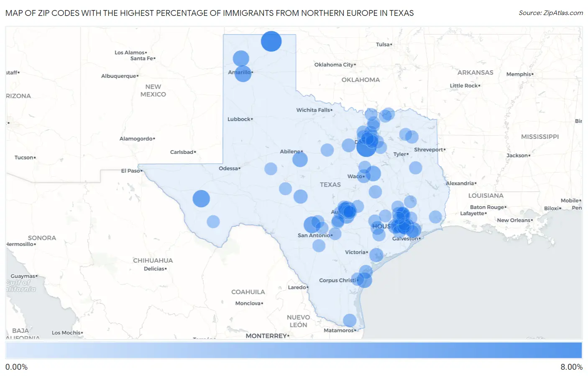This screenshot has width=588, height=376.
Task: Click the Source: ZipAtlas.com text
Action: pyautogui.click(x=551, y=13)
